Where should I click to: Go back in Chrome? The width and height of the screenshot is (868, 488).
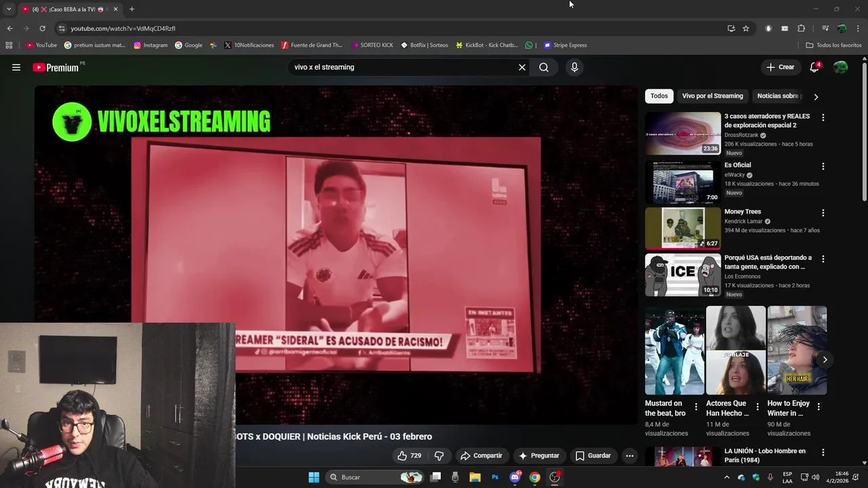pos(9,28)
